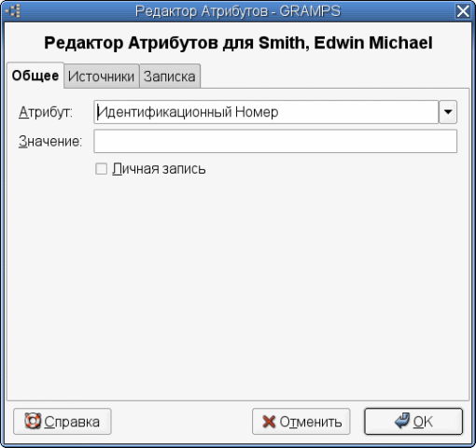Click the Значение label
Screen dimensions: 476x448
tap(50, 142)
